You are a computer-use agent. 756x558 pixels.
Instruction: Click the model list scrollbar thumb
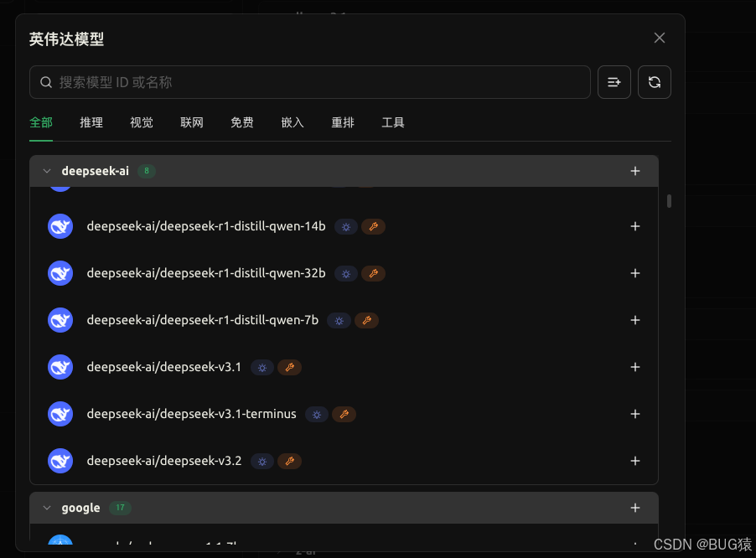pyautogui.click(x=669, y=201)
